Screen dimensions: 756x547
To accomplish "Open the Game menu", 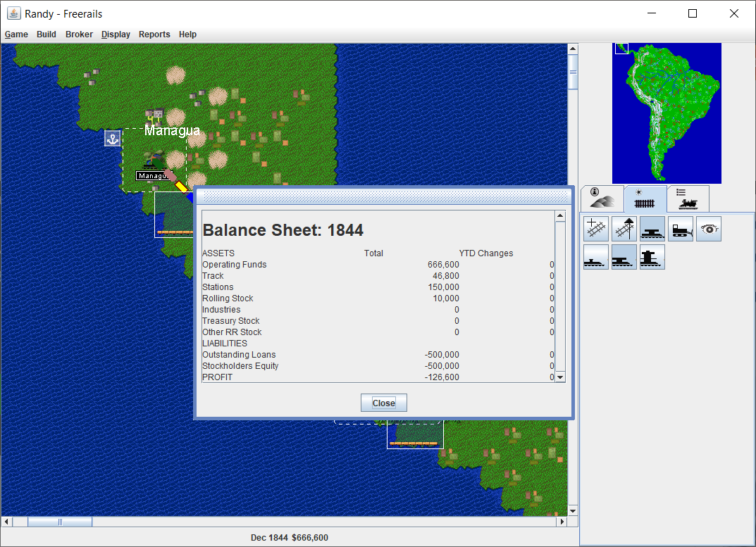I will (16, 34).
